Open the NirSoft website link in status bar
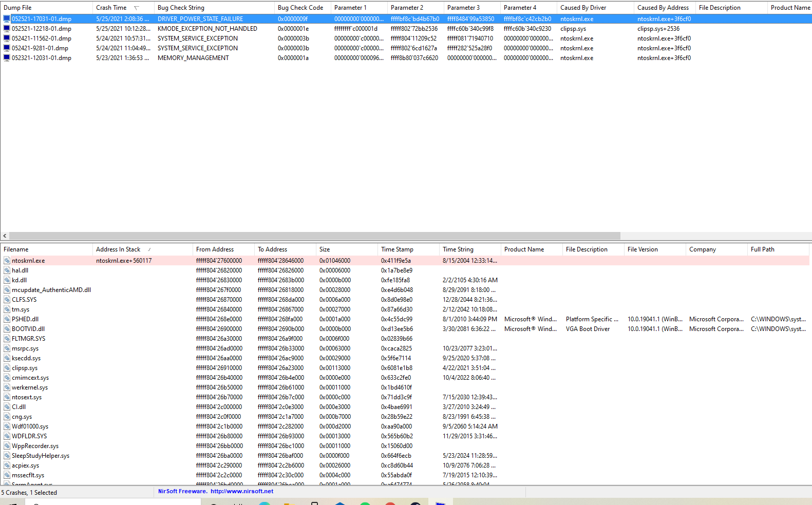Screen dimensions: 812x505 pos(242,491)
